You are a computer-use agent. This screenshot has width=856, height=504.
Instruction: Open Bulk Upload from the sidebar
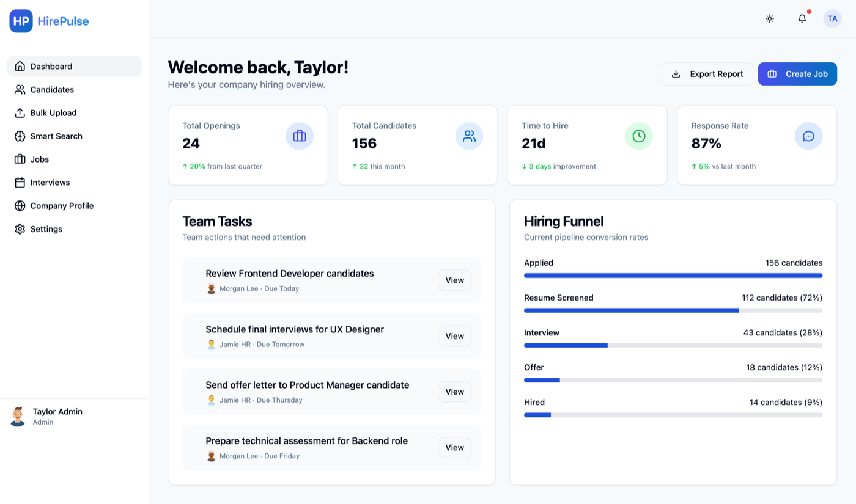[74, 112]
